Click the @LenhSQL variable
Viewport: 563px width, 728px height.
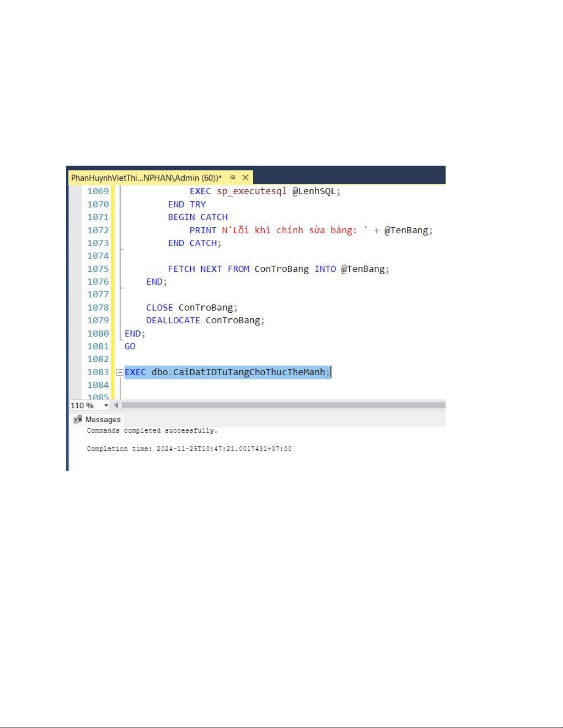(x=314, y=191)
